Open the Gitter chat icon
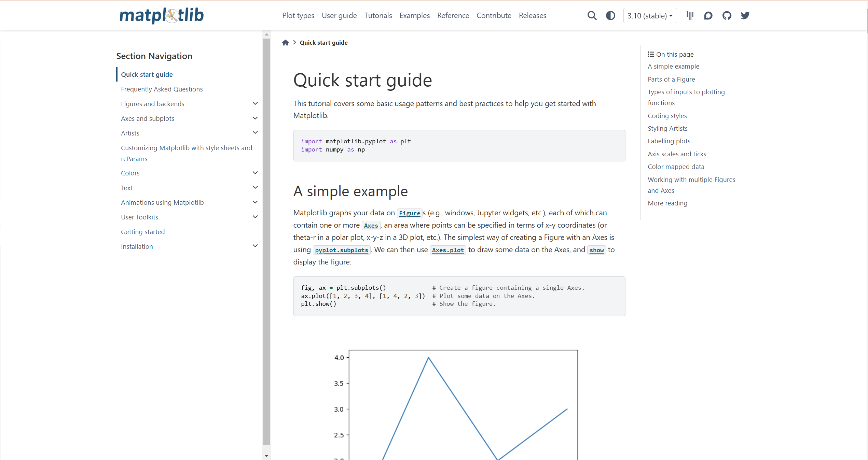The width and height of the screenshot is (868, 460). tap(690, 16)
